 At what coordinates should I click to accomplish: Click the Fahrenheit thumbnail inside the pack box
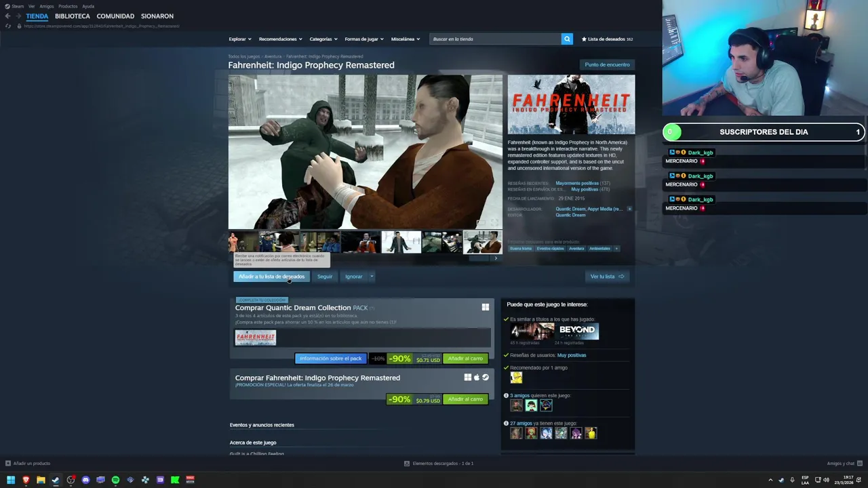tap(256, 338)
